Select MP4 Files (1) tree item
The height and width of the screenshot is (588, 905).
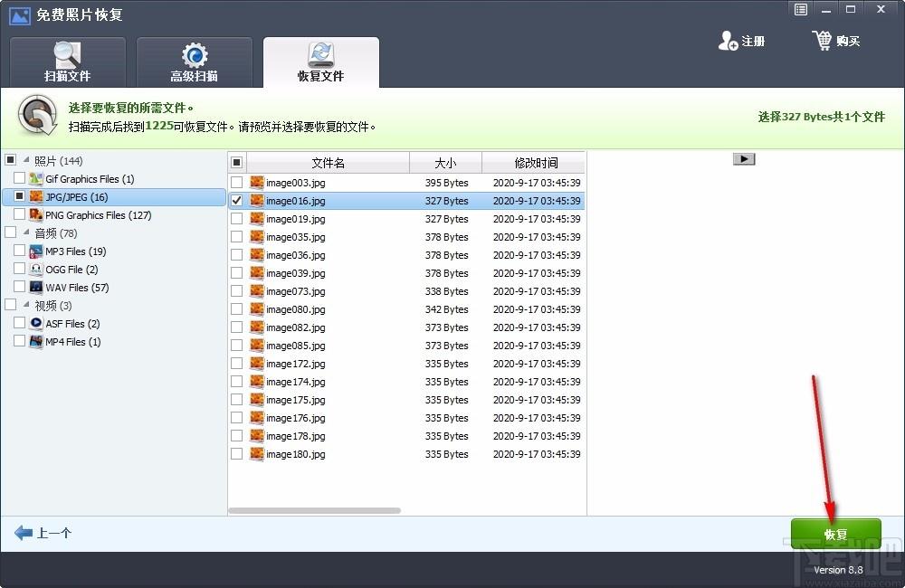pos(72,342)
